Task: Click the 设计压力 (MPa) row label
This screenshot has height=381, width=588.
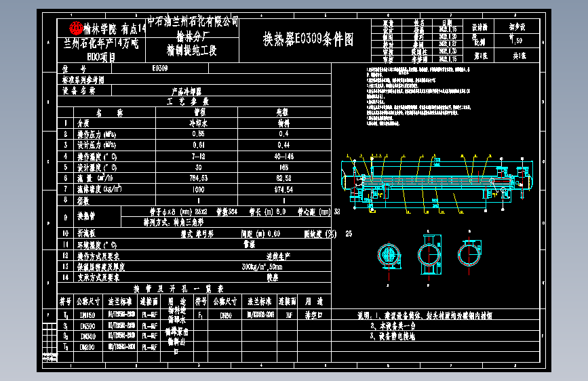Action: pyautogui.click(x=97, y=145)
